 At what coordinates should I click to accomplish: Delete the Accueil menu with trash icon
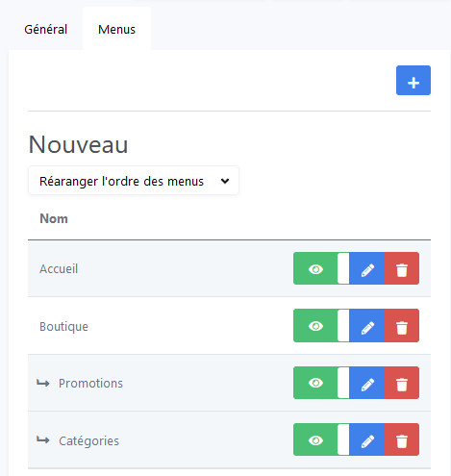tap(402, 268)
